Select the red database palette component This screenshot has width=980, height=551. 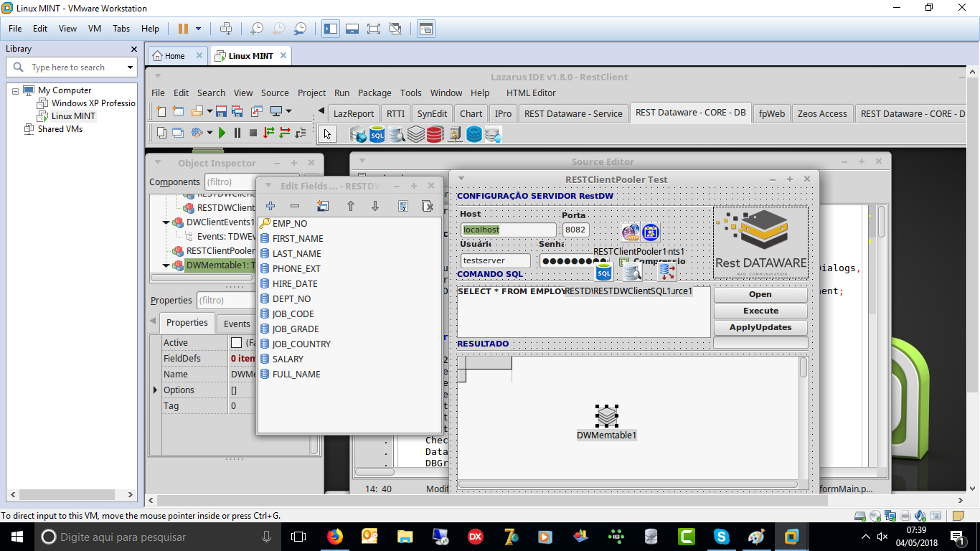[435, 134]
